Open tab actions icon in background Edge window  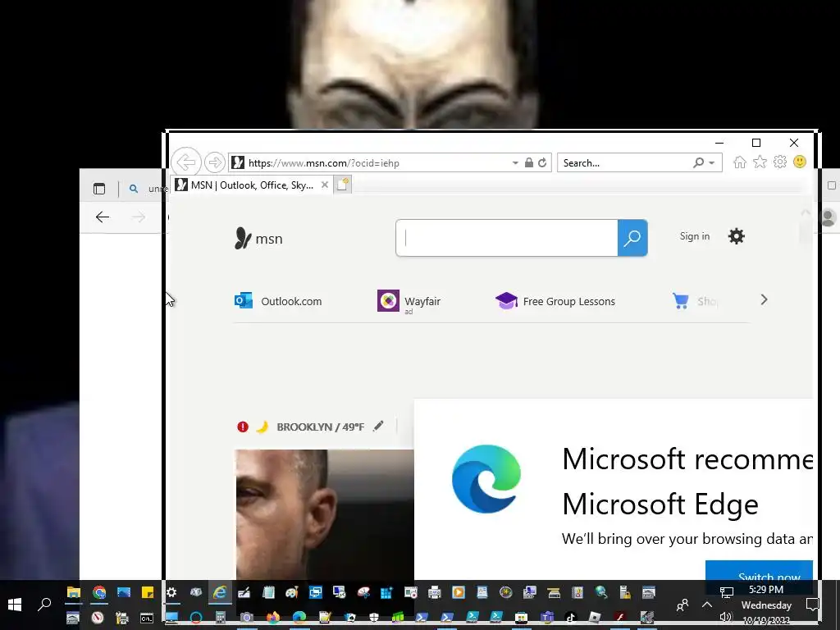coord(99,189)
